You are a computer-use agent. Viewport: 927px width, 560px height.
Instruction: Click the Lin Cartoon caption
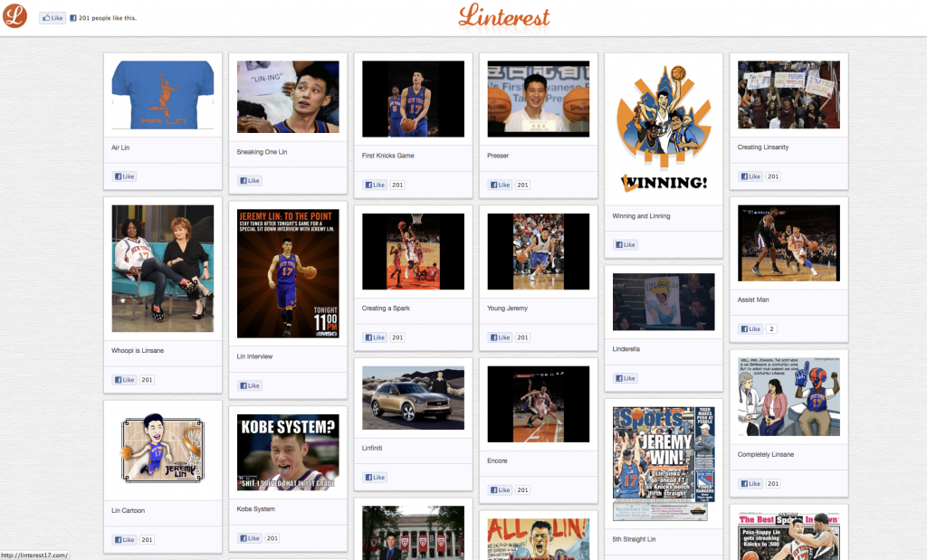129,510
